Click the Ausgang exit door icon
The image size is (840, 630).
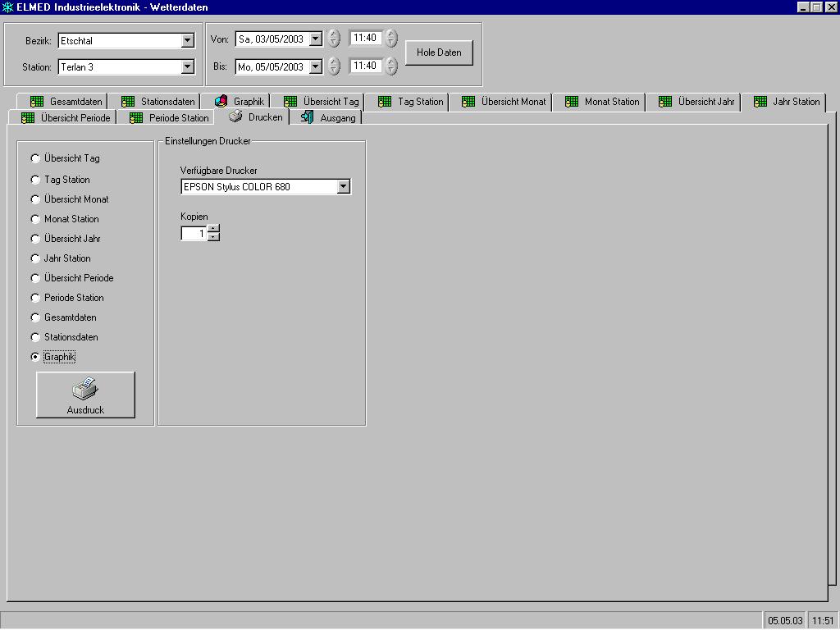(x=307, y=117)
